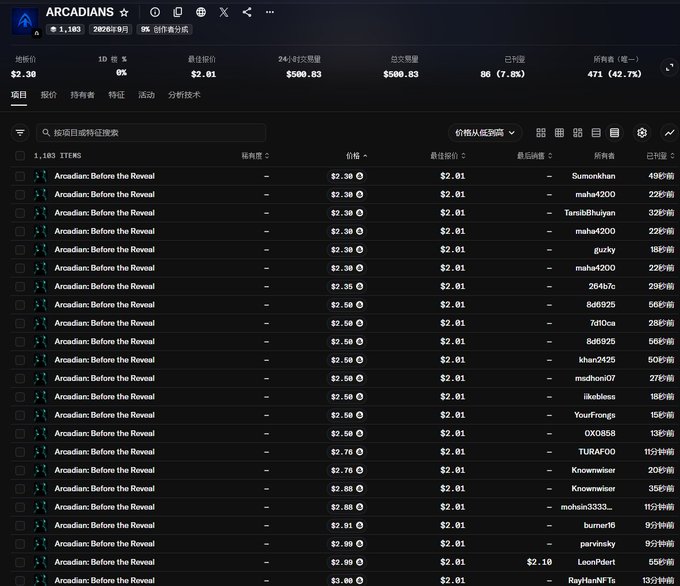680x586 pixels.
Task: Click the ARCADIANS collection logo
Action: (x=25, y=20)
